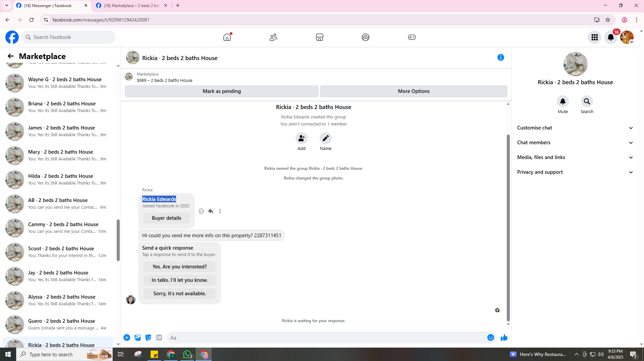Image resolution: width=644 pixels, height=361 pixels.
Task: Open Briana conversation
Action: [58, 107]
